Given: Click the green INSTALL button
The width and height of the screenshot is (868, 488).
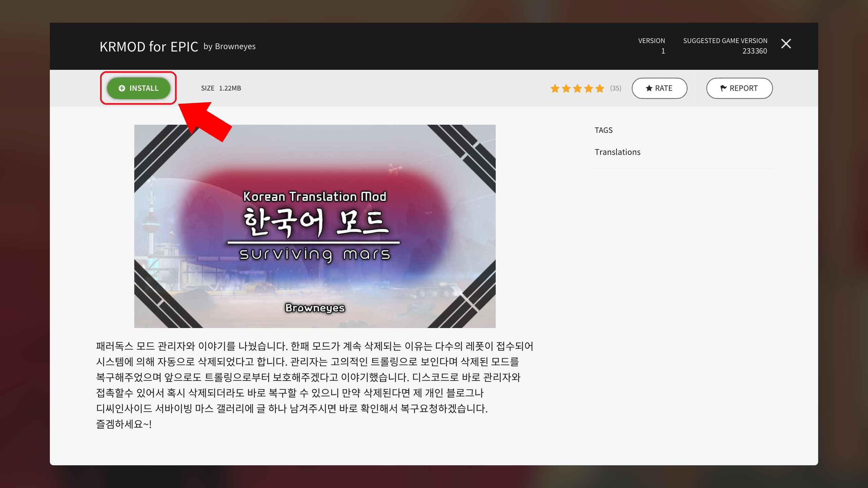Looking at the screenshot, I should pos(138,88).
